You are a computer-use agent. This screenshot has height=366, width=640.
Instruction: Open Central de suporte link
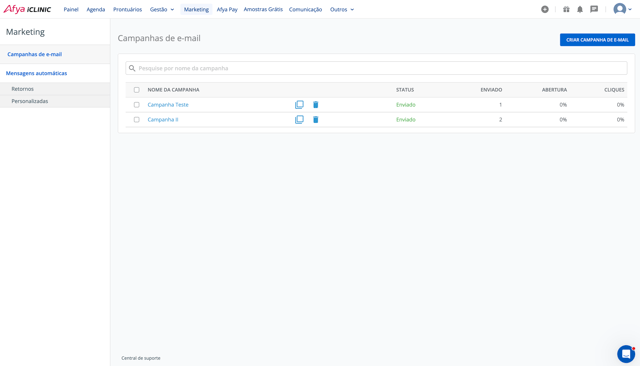pyautogui.click(x=140, y=358)
